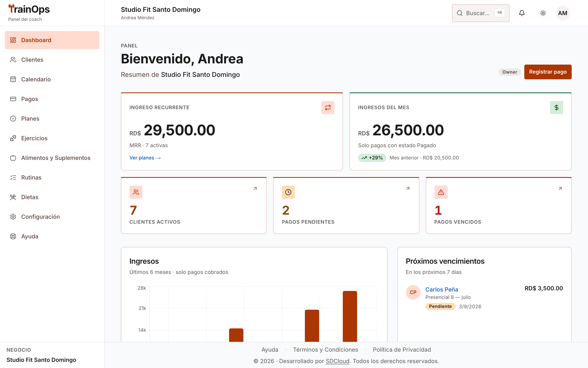This screenshot has height=368, width=588.
Task: Open the AM user avatar menu
Action: pos(562,13)
